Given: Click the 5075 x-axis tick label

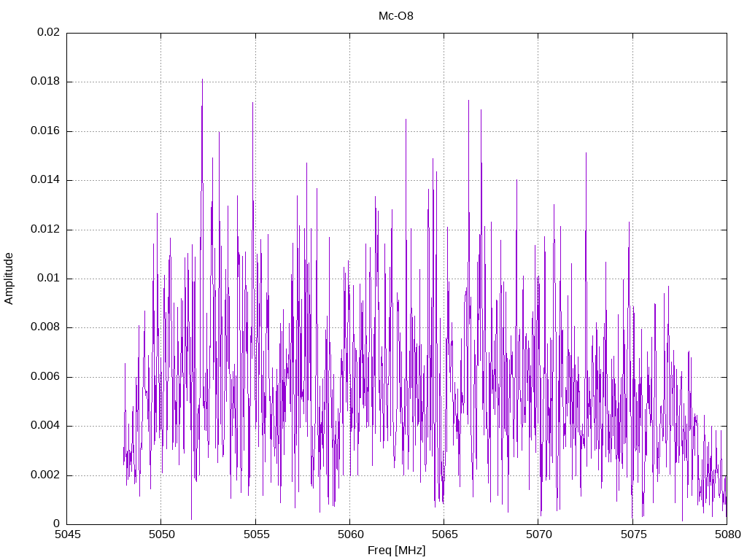Looking at the screenshot, I should coord(634,534).
